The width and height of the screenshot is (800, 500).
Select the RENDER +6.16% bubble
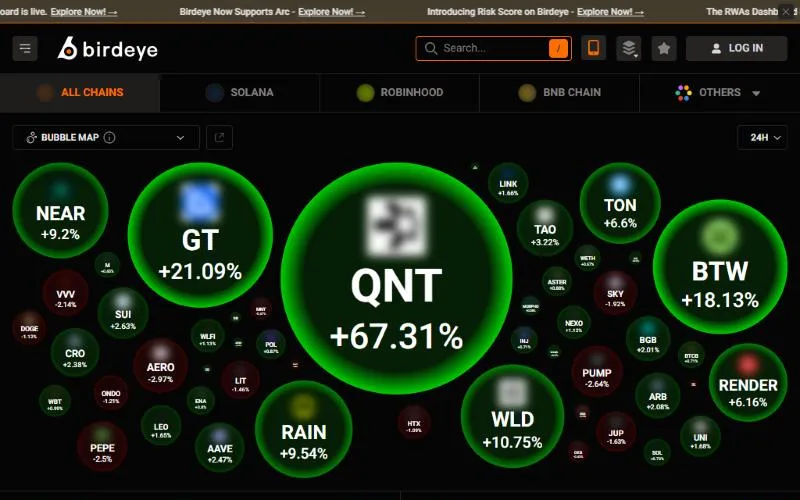click(748, 383)
